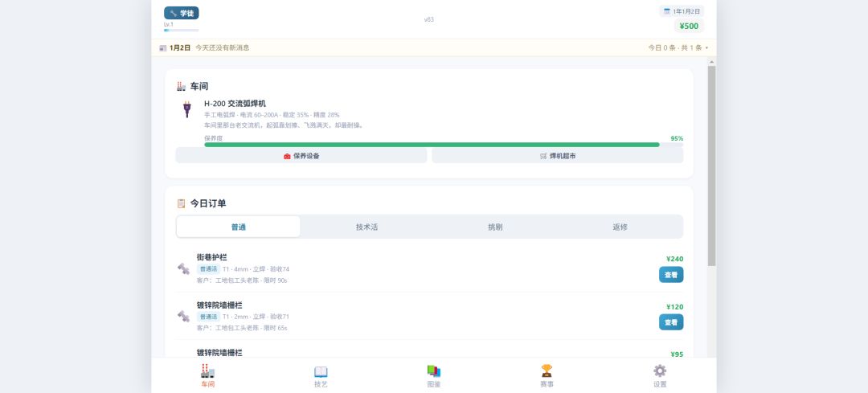Click the 1年1月2日 date badge
Image resolution: width=868 pixels, height=393 pixels.
682,11
